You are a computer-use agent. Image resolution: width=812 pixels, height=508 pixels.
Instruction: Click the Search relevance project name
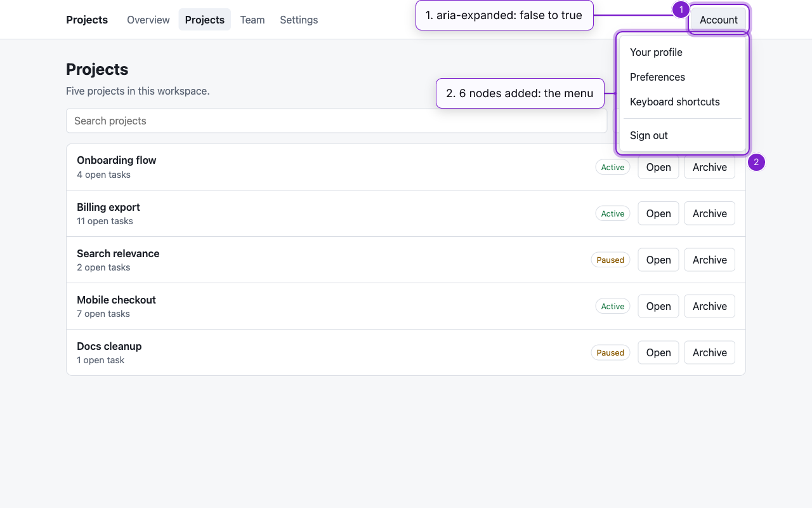point(118,253)
